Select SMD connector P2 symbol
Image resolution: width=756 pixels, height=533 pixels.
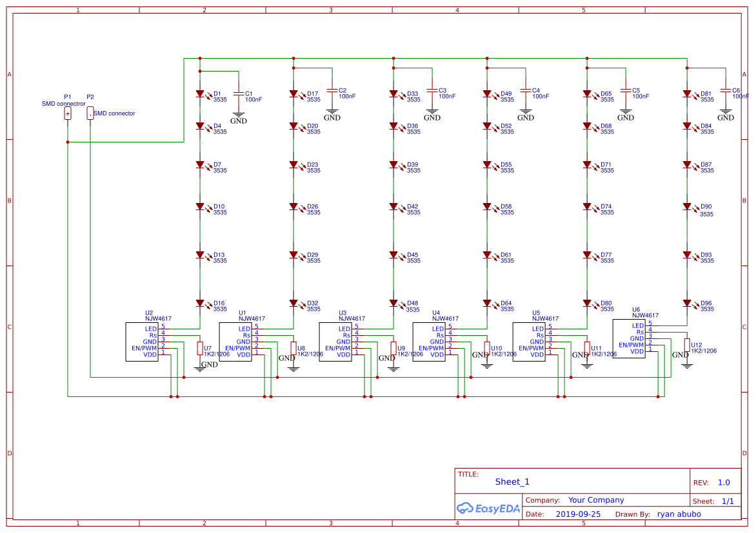90,113
